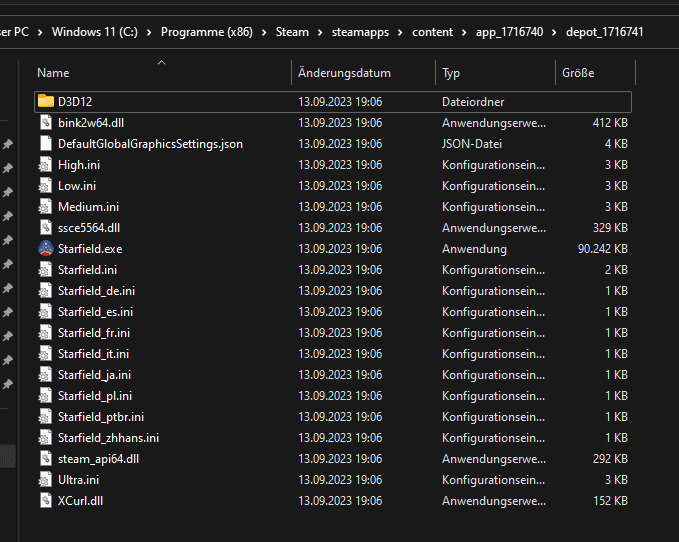Image resolution: width=679 pixels, height=542 pixels.
Task: Navigate to the steamapps breadcrumb
Action: point(360,32)
